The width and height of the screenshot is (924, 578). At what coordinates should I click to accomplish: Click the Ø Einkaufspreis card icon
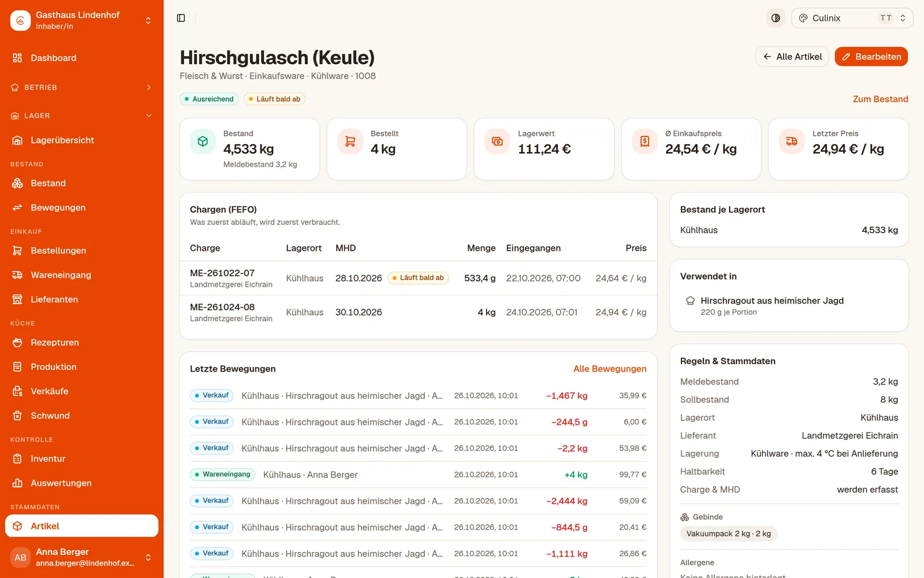point(644,142)
